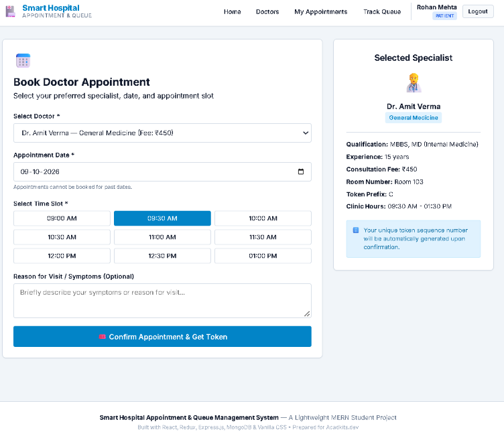Click the PATIENT role badge
This screenshot has height=434, width=504.
click(444, 16)
